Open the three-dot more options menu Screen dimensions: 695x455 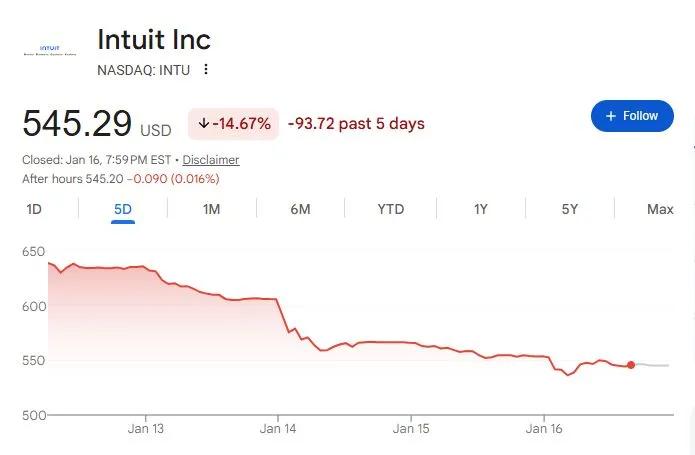pyautogui.click(x=206, y=70)
